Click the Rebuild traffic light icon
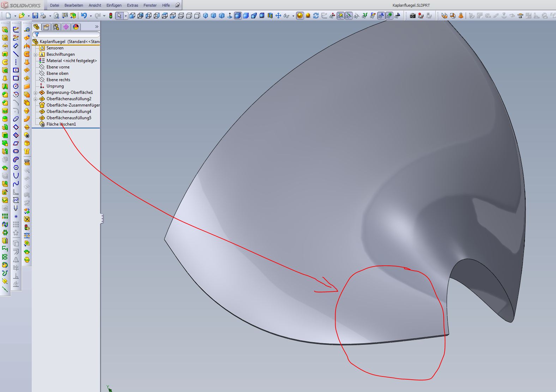This screenshot has height=392, width=556. click(x=111, y=16)
